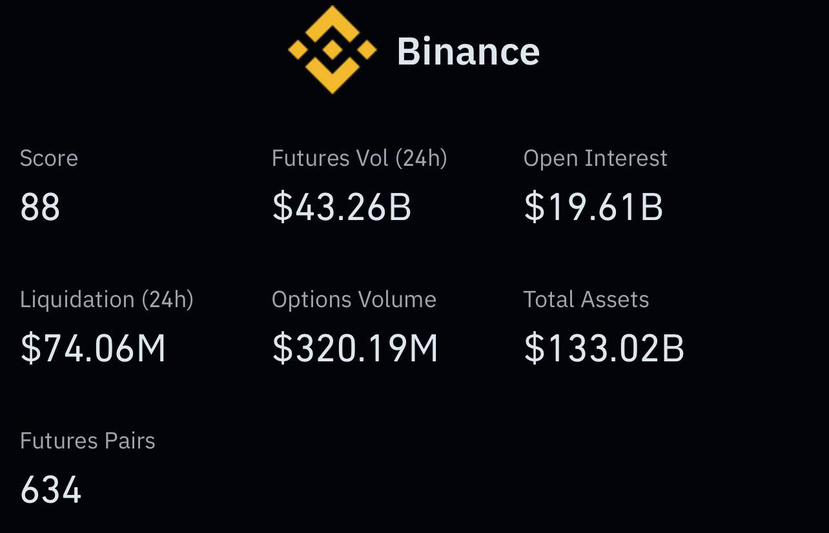Click the $19.61B open interest value
The image size is (829, 533).
(593, 207)
